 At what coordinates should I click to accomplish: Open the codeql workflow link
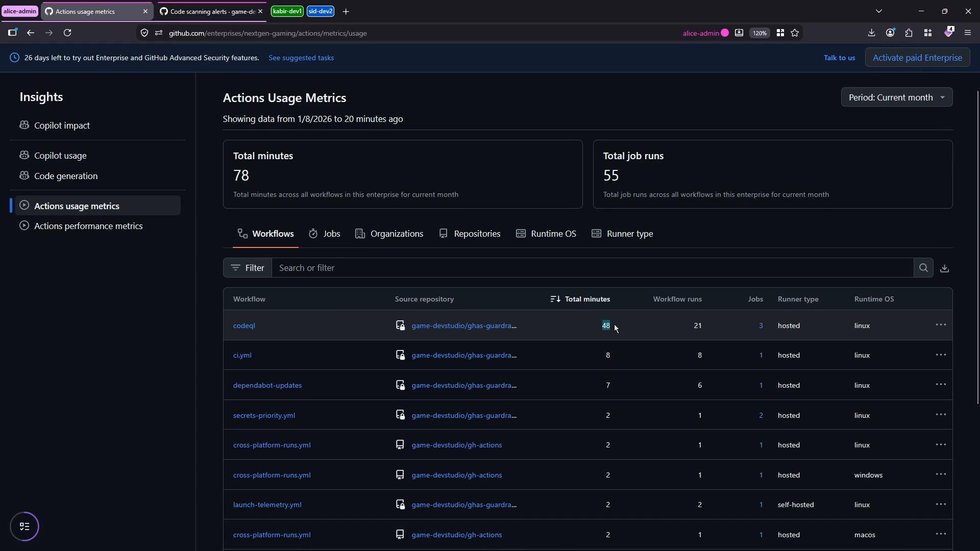click(244, 325)
